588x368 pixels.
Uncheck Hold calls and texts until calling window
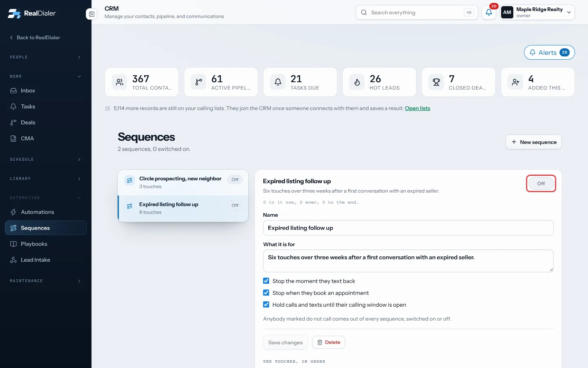266,305
